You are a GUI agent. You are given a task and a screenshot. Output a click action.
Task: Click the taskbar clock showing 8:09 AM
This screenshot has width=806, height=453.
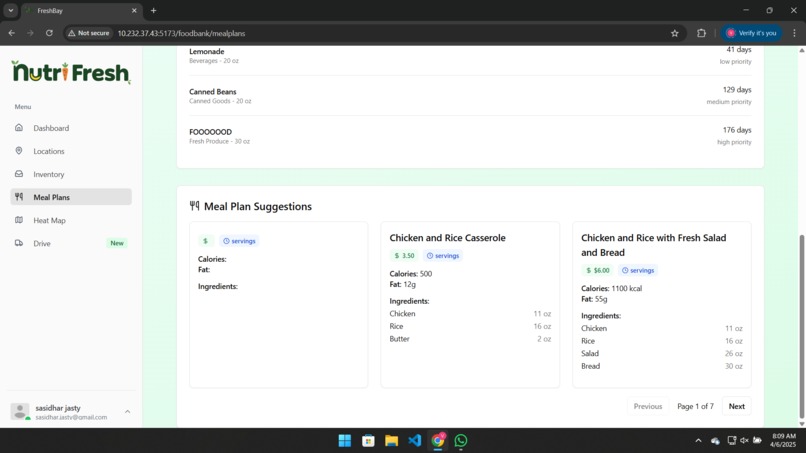pyautogui.click(x=783, y=440)
